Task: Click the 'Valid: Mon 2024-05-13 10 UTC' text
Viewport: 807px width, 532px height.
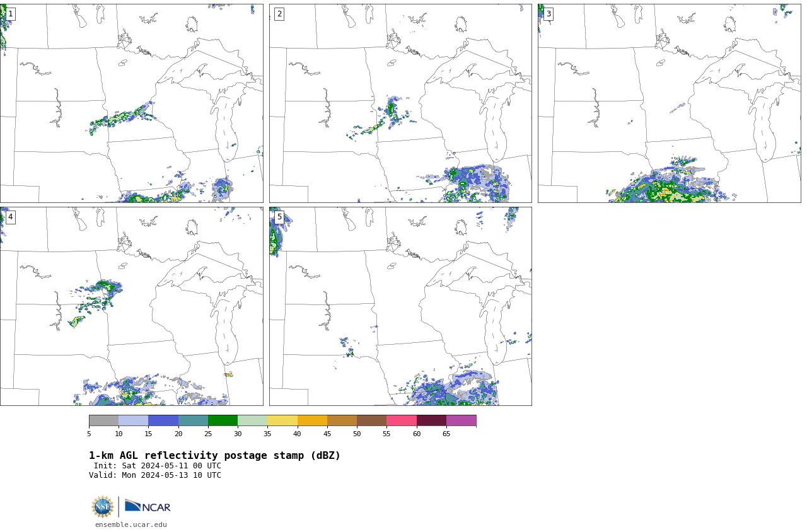Action: click(155, 475)
